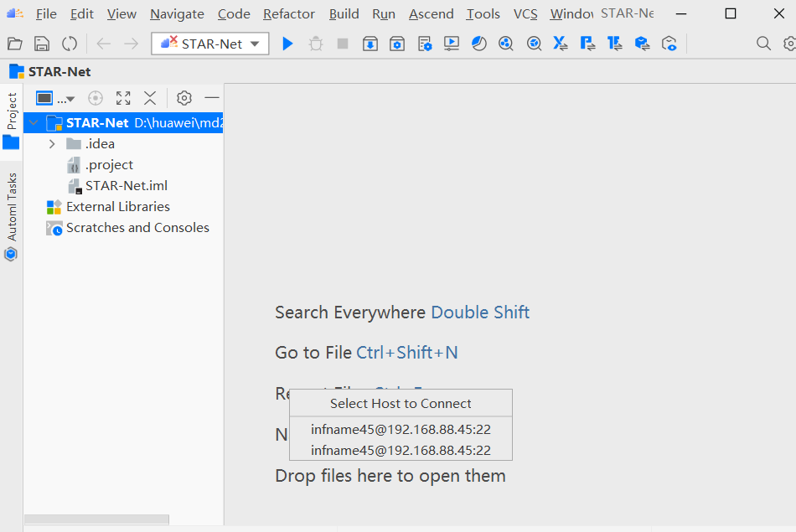Click Expand All in Project panel
Screen dimensions: 796x532
click(x=123, y=98)
